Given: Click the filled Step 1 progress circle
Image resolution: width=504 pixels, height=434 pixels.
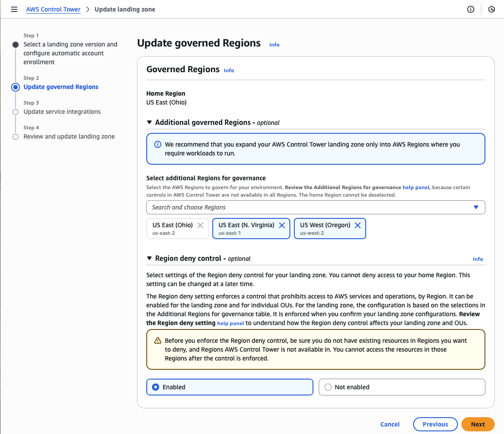Looking at the screenshot, I should (16, 44).
